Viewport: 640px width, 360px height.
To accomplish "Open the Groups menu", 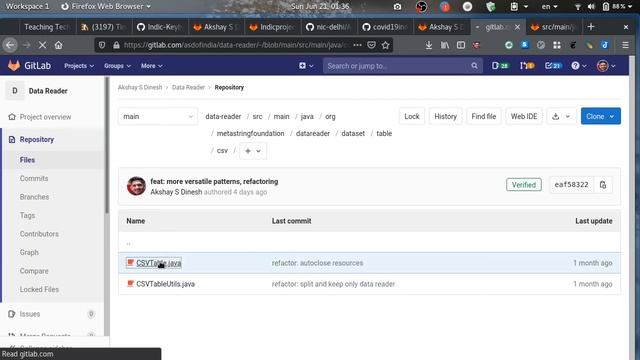I will tap(117, 66).
